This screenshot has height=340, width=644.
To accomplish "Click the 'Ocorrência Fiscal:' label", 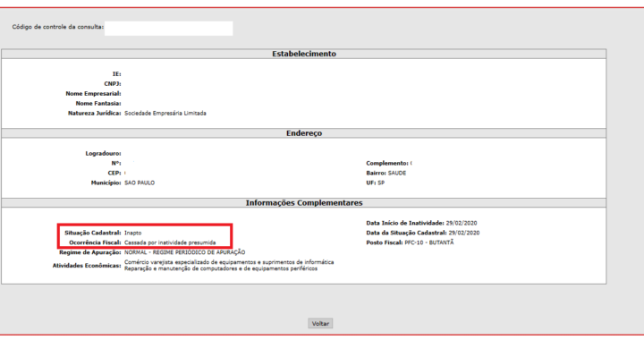I will 95,242.
